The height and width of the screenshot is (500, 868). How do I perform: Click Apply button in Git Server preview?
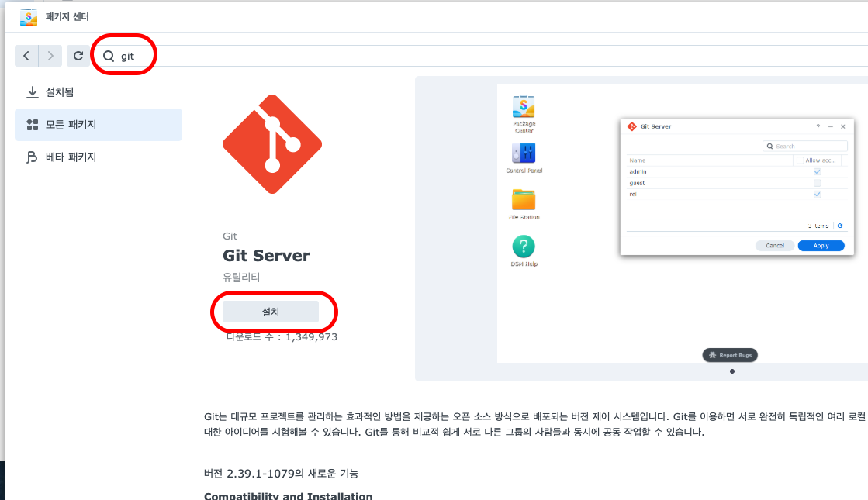click(x=821, y=246)
